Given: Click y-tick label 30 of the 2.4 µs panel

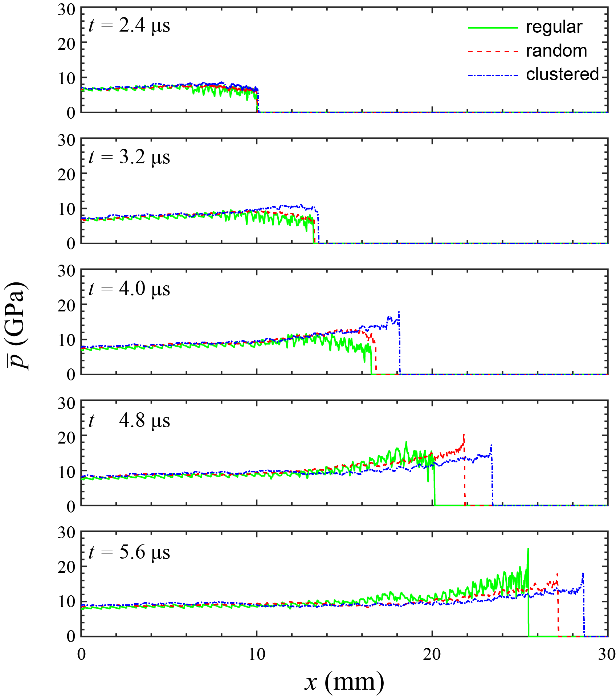Looking at the screenshot, I should [66, 10].
